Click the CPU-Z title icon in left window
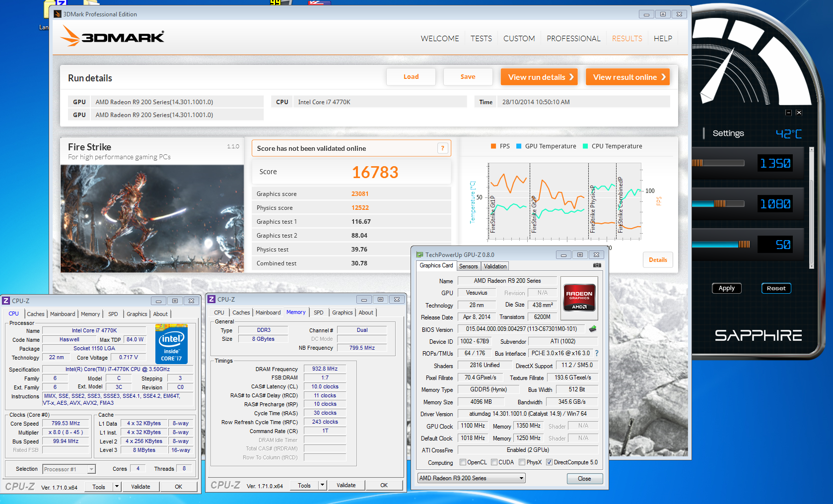This screenshot has height=504, width=833. coord(6,301)
